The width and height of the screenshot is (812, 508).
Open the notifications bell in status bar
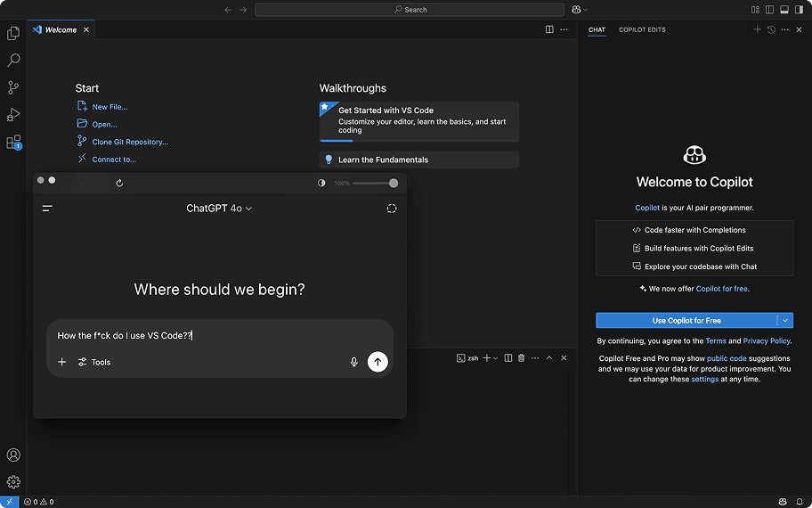[800, 502]
